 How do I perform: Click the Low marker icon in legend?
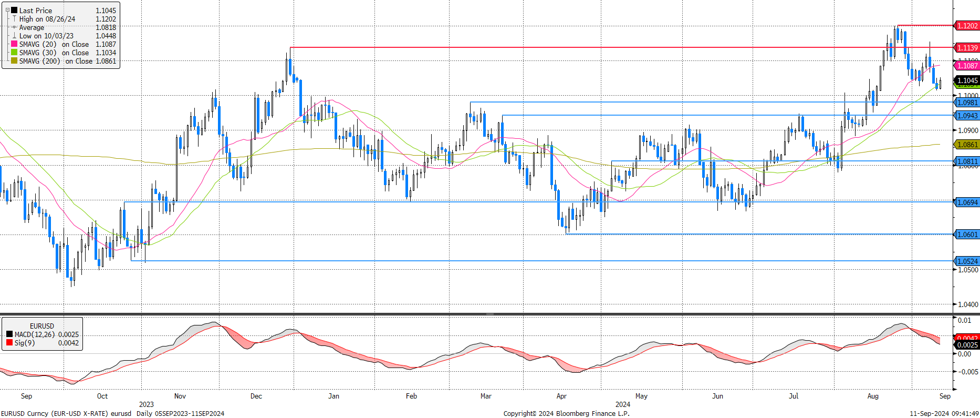coord(14,36)
